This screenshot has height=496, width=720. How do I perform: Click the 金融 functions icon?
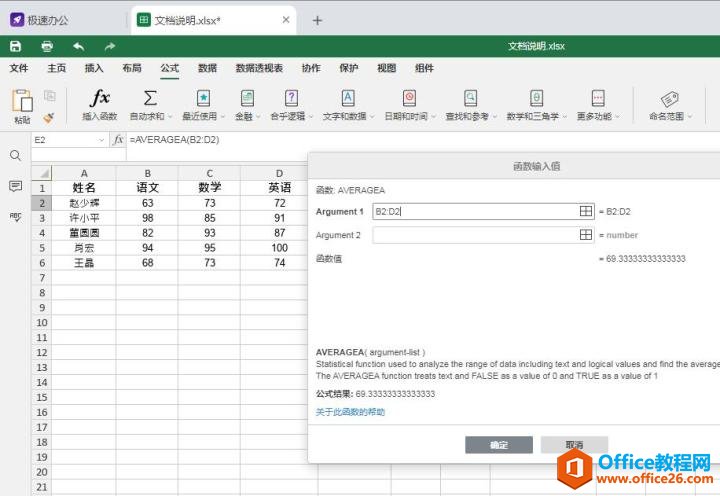click(247, 98)
